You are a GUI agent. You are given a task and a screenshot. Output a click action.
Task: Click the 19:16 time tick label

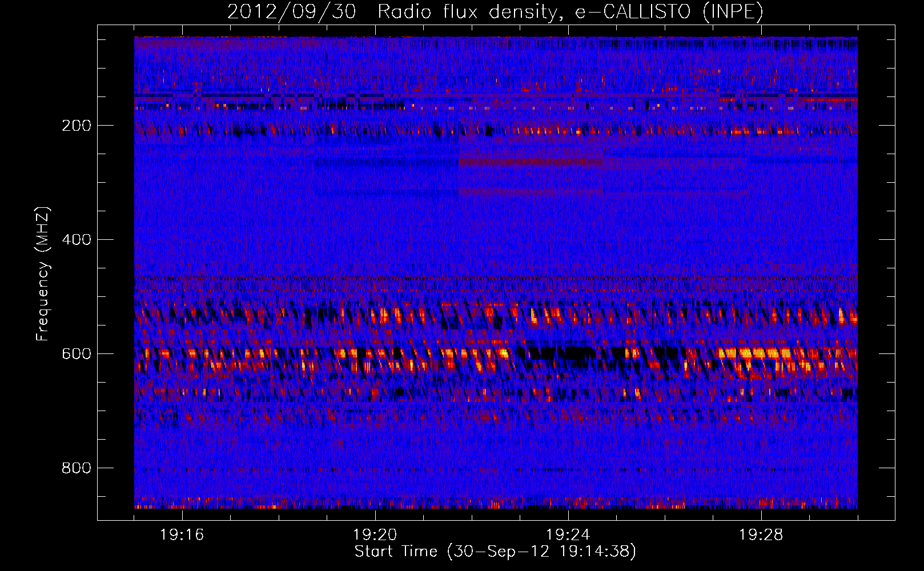(182, 535)
